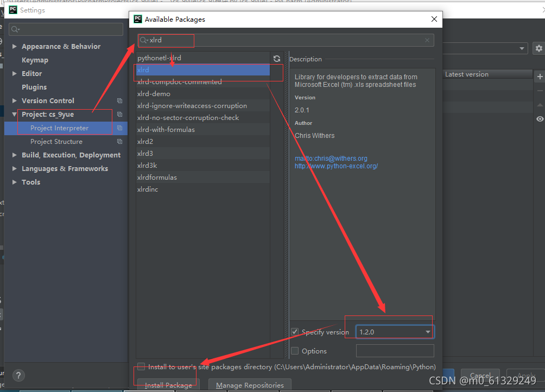This screenshot has width=545, height=392.
Task: Select the xlrd-with-formulas package
Action: point(202,129)
